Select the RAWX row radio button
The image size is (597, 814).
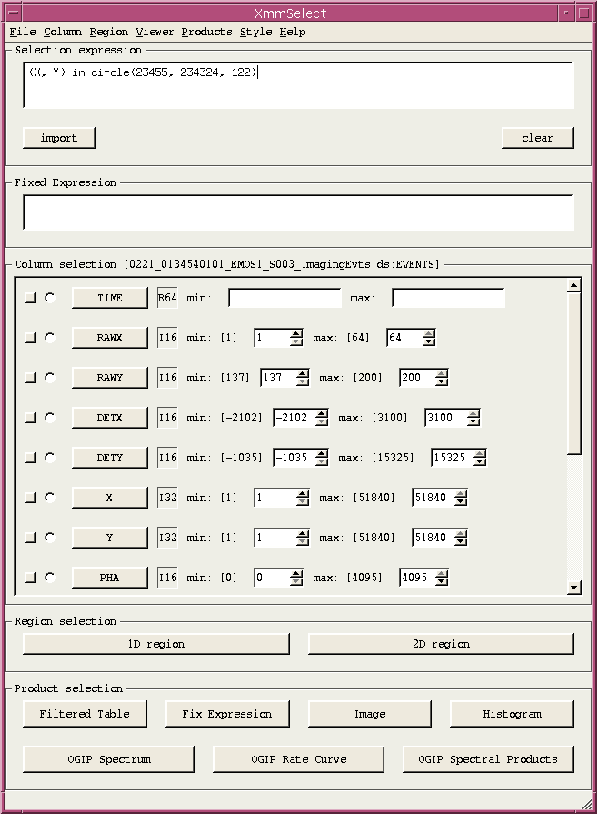point(50,337)
